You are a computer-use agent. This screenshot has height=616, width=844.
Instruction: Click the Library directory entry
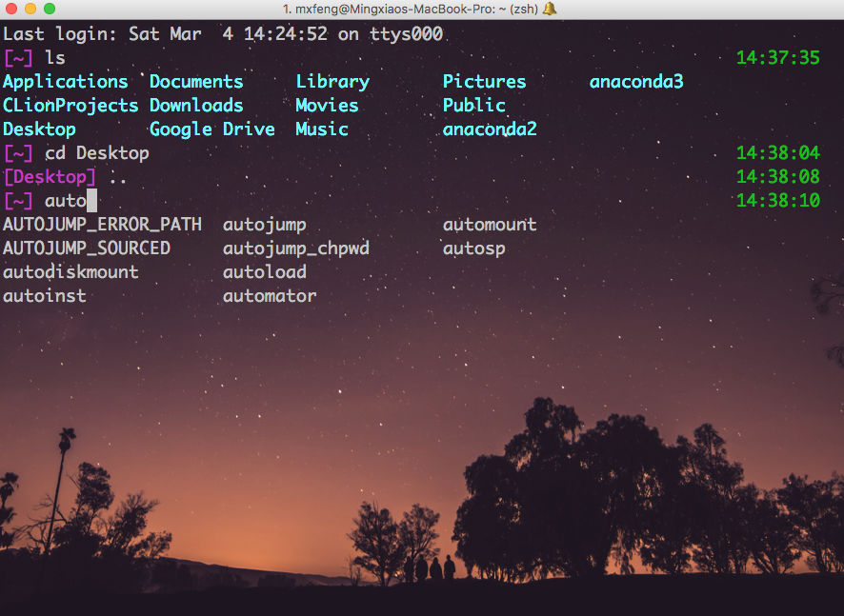point(332,82)
